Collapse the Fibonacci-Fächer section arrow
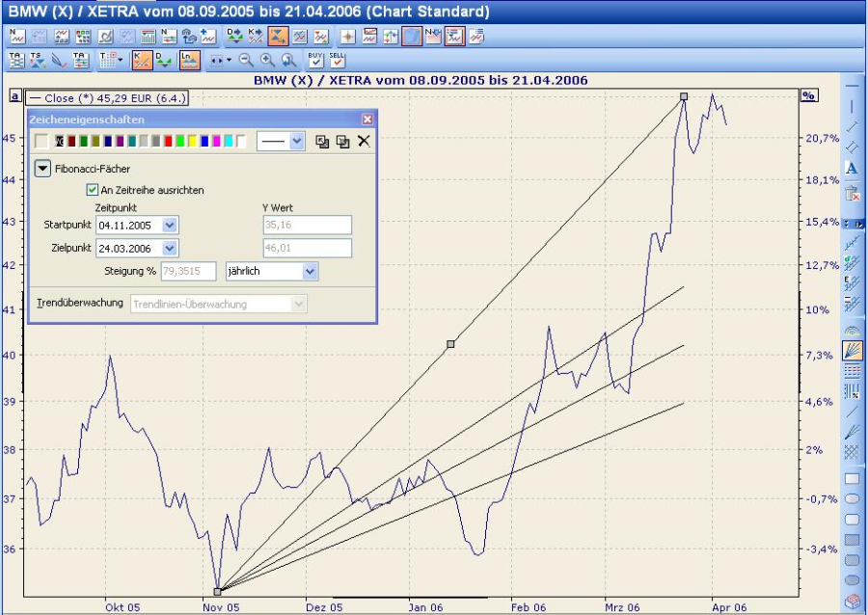 42,169
